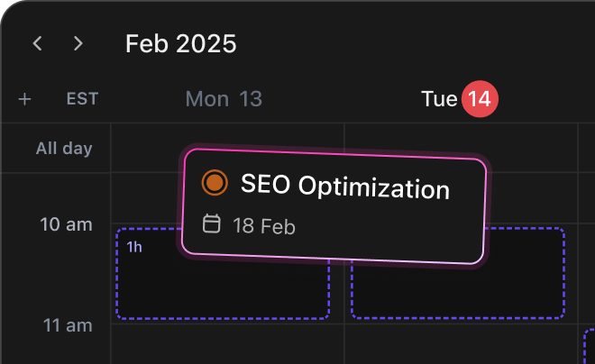Open the SEO Optimization task title
The image size is (595, 364).
(x=344, y=187)
